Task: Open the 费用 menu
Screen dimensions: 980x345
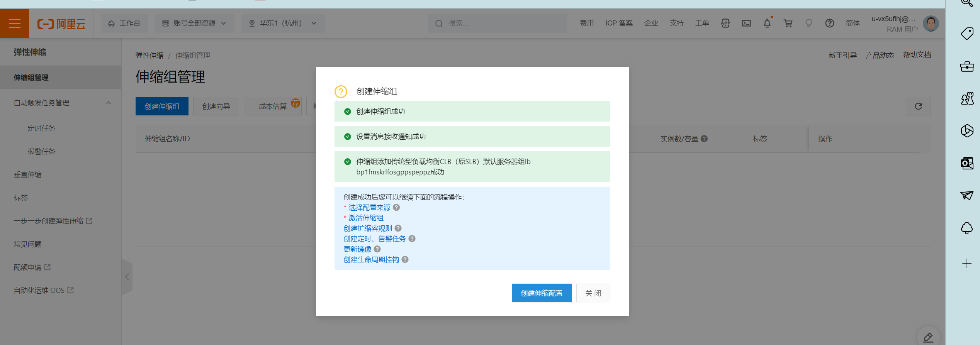Action: [x=586, y=24]
